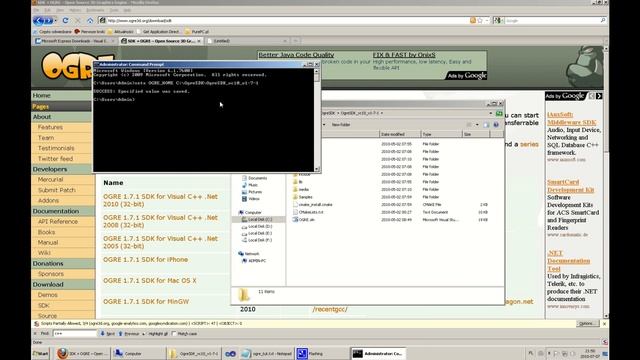Open help icon in Explorer toolbar
This screenshot has height=360, width=640.
coord(496,124)
